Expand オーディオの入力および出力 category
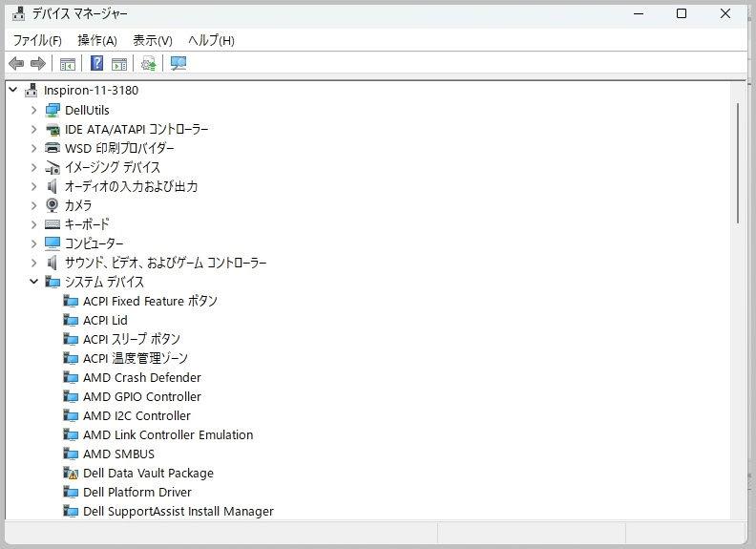This screenshot has width=756, height=549. coord(33,186)
